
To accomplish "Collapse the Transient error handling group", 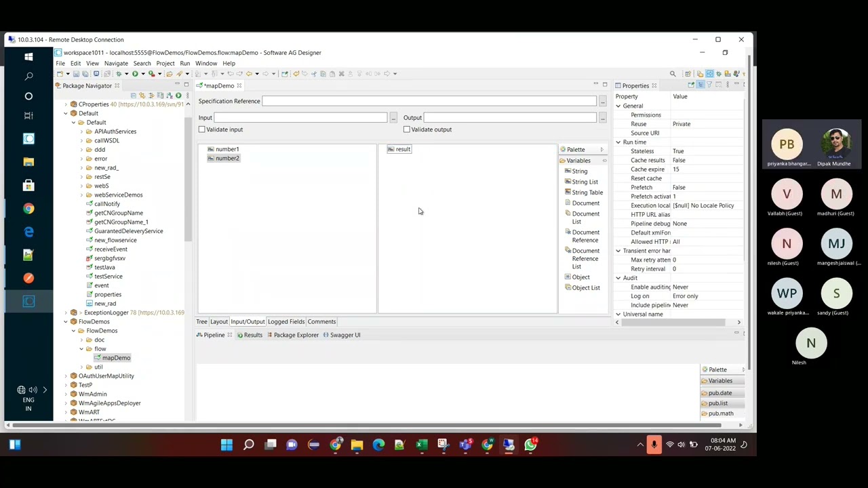I will pos(618,251).
